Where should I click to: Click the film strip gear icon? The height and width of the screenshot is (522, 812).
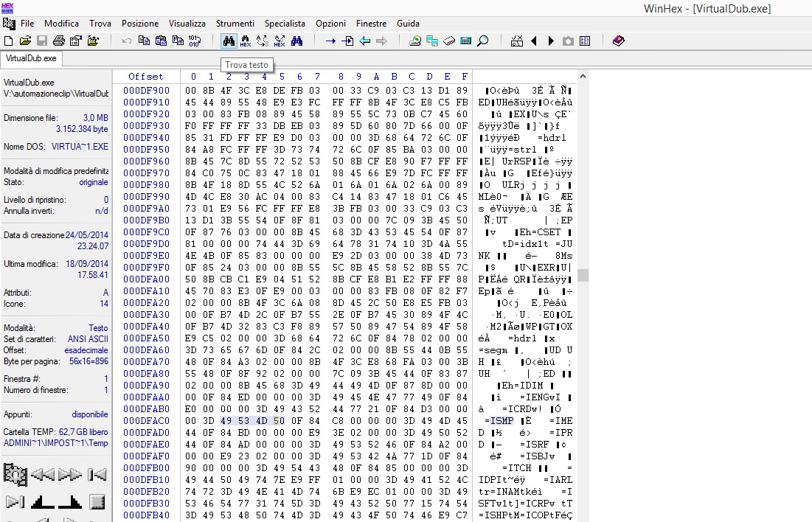(x=15, y=474)
